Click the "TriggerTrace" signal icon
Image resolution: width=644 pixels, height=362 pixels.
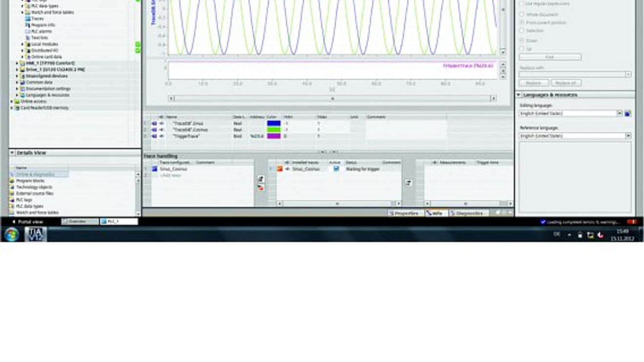154,136
